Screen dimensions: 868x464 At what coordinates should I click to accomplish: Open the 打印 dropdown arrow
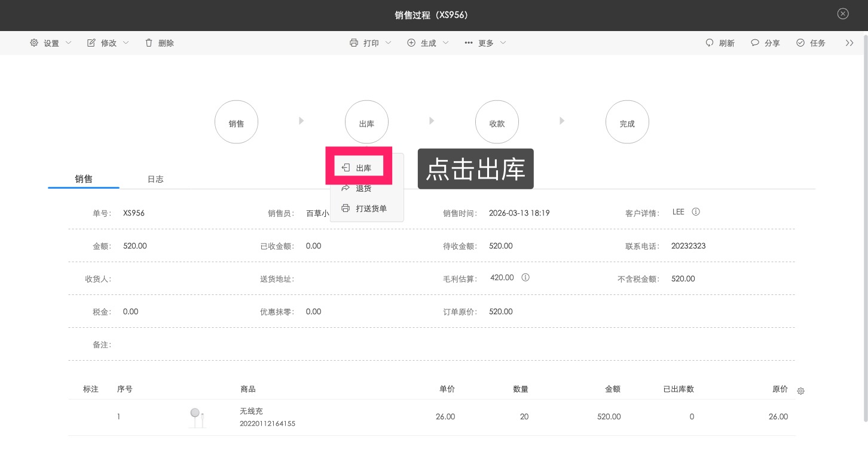tap(387, 42)
